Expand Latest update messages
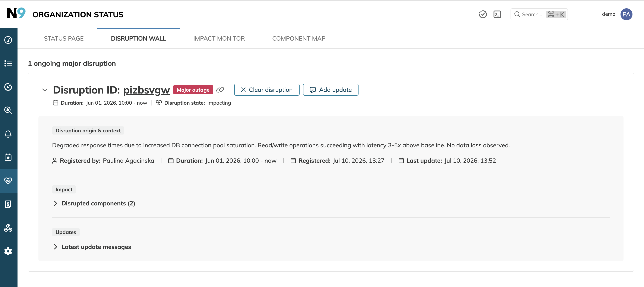This screenshot has height=287, width=644. point(92,247)
